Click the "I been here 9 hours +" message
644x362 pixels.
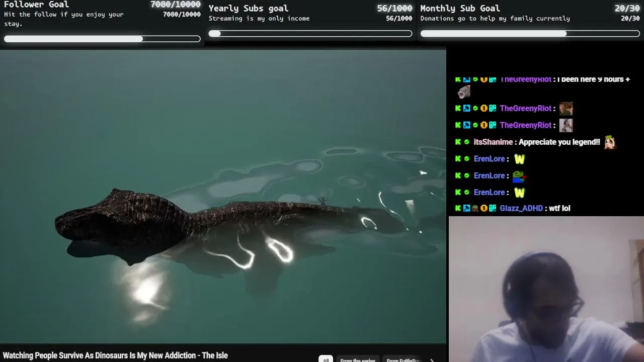[594, 79]
